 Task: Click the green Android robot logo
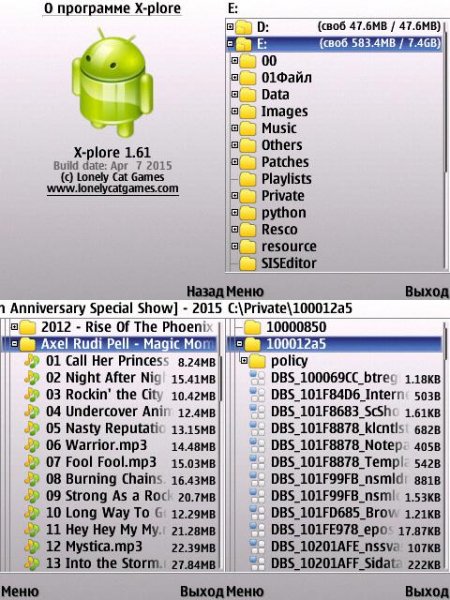tap(112, 83)
